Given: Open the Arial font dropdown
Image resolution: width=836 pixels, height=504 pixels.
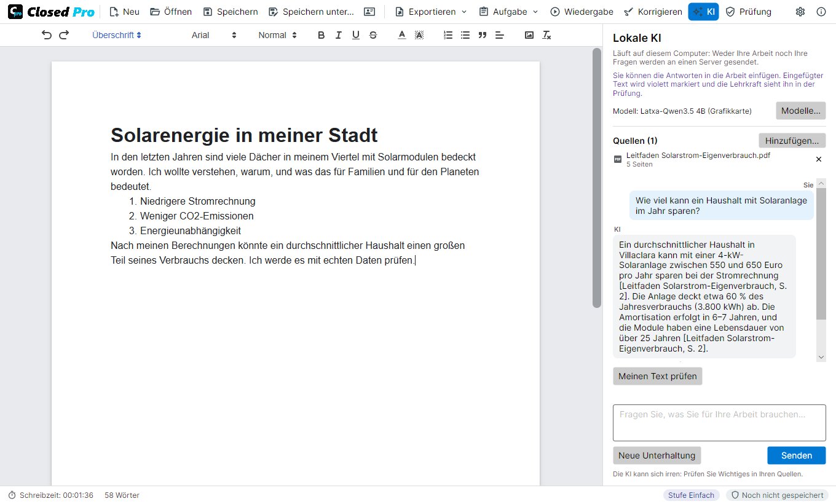Looking at the screenshot, I should 214,35.
